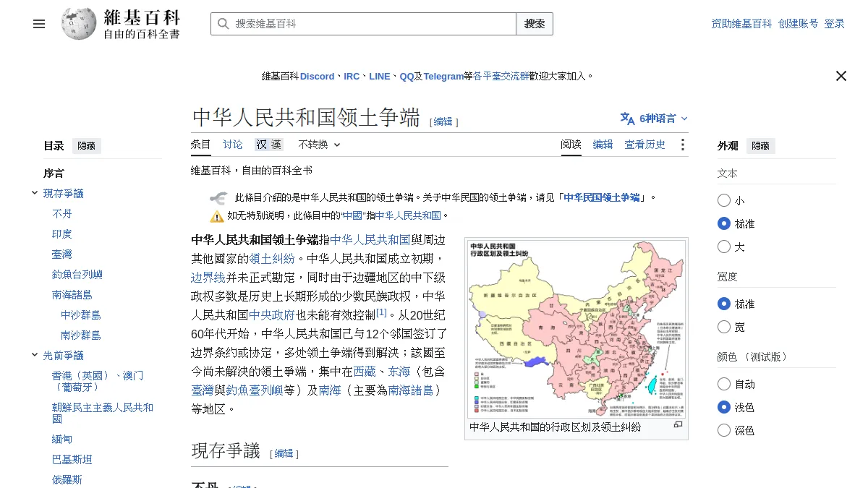Viewport: 868px width, 488px height.
Task: Click the 资助維基百科 donate link
Action: click(741, 24)
